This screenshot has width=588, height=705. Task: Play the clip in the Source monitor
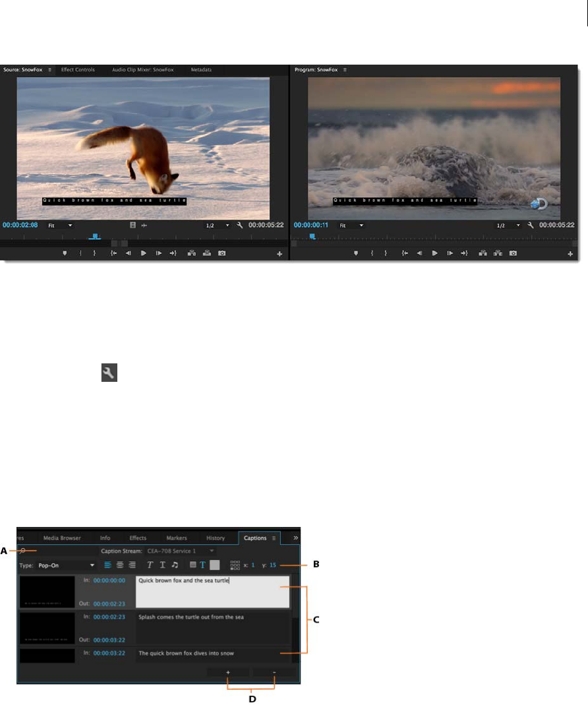[144, 253]
